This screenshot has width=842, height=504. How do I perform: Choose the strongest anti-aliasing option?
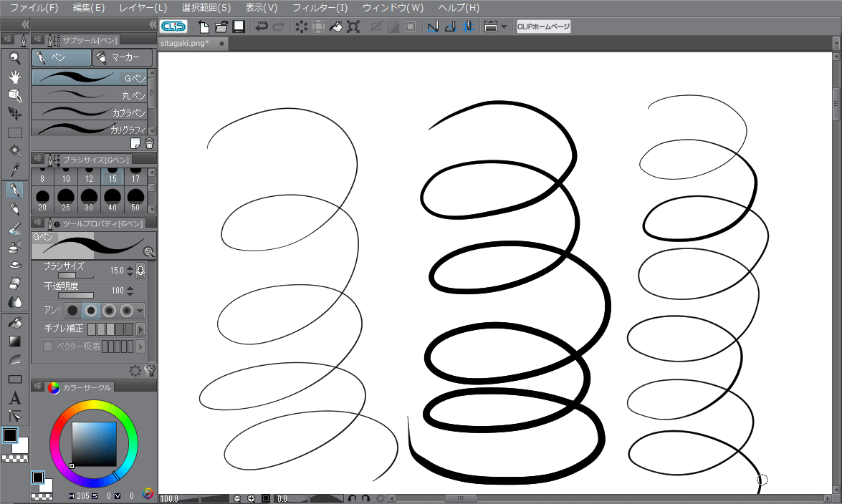[127, 310]
